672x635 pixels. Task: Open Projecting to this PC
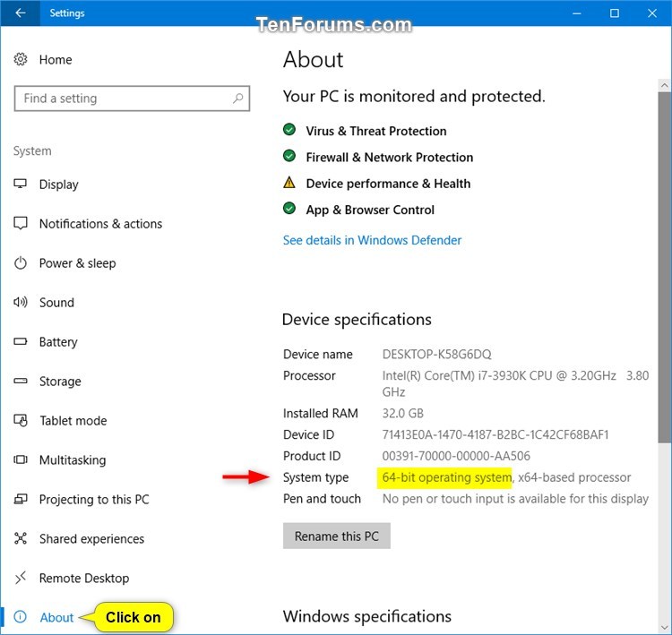pyautogui.click(x=94, y=500)
